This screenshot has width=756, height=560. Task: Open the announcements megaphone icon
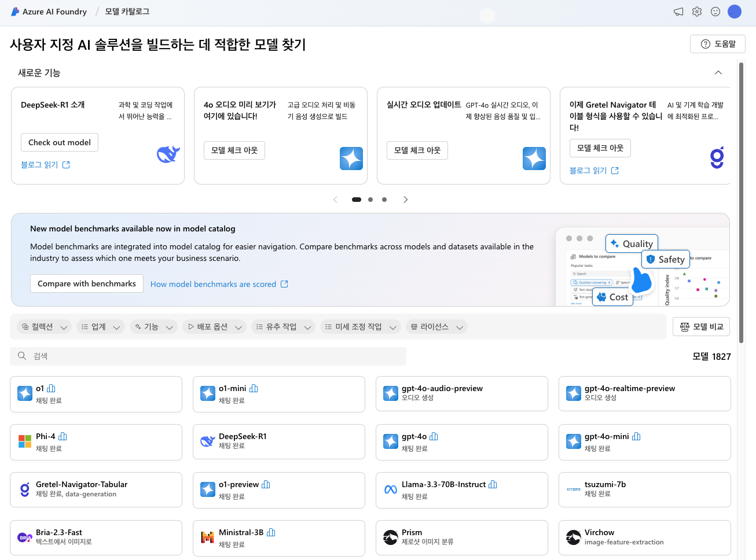click(678, 12)
